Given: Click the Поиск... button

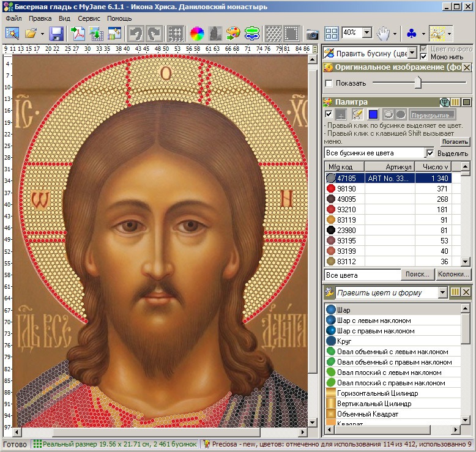Looking at the screenshot, I should 417,275.
